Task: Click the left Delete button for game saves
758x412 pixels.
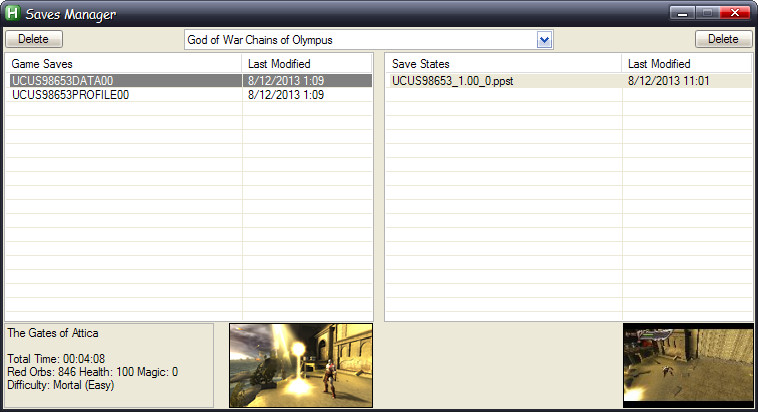Action: (x=34, y=39)
